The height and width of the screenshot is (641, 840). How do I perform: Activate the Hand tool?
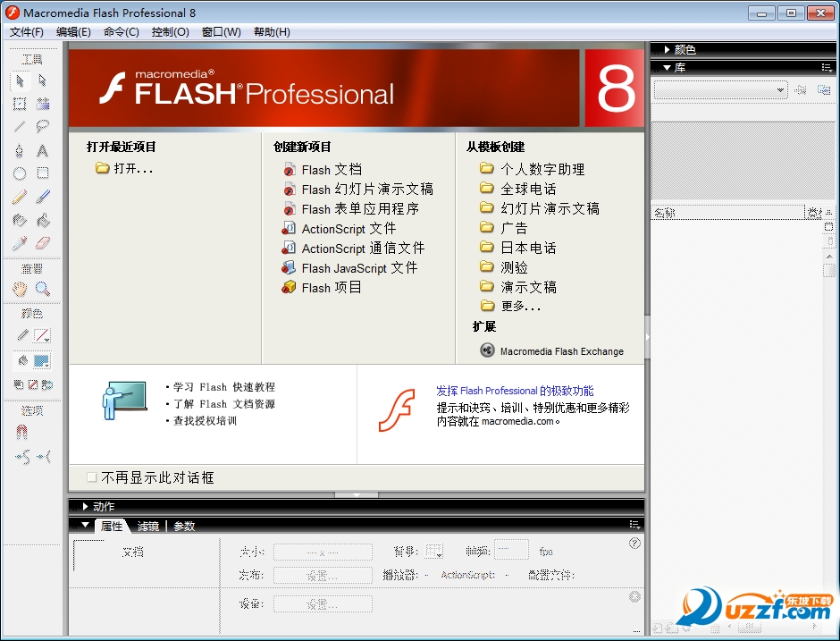tap(20, 290)
